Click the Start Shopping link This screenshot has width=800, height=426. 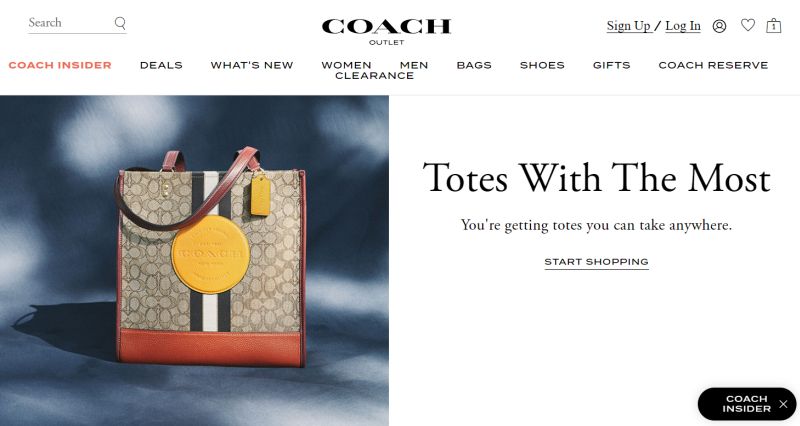click(596, 262)
